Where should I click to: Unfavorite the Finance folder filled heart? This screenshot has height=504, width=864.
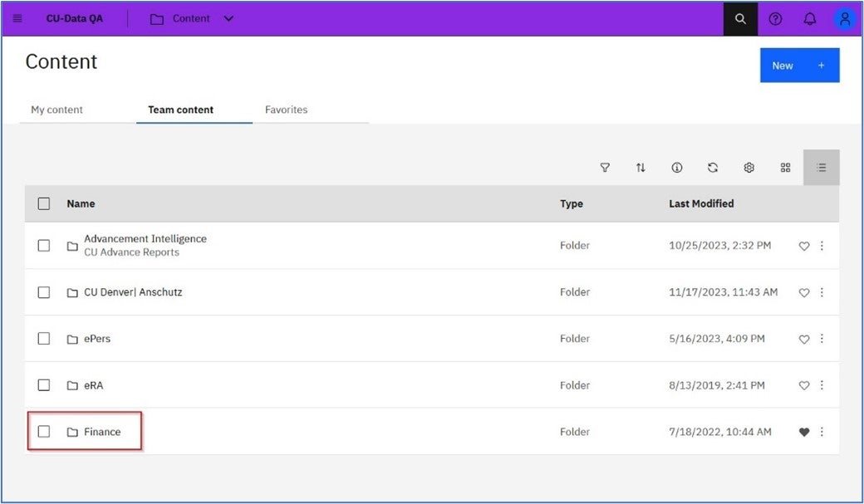pyautogui.click(x=804, y=433)
